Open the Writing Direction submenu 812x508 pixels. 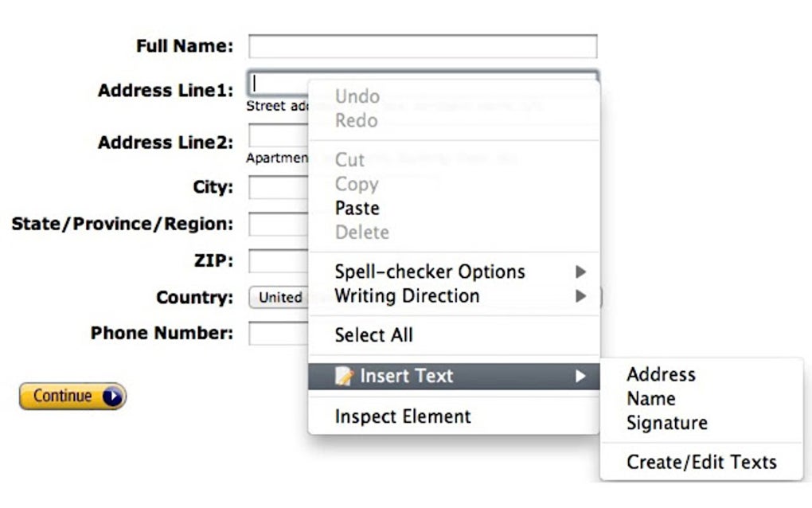[x=408, y=295]
